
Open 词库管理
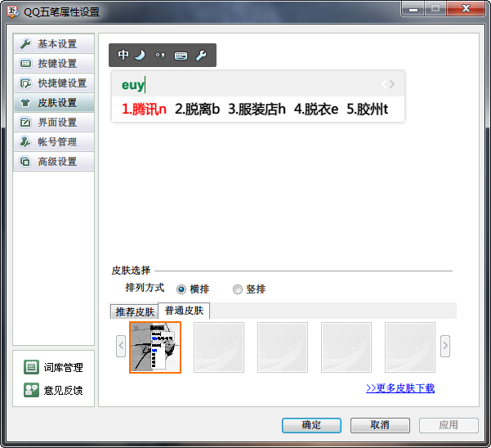pos(53,367)
